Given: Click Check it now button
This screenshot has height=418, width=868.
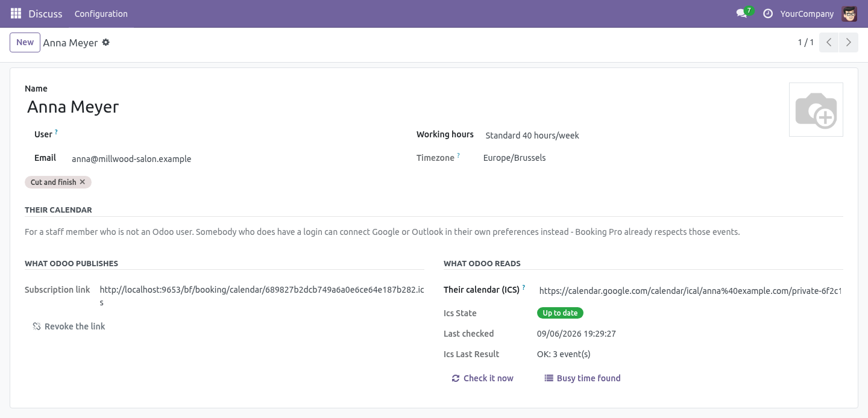Looking at the screenshot, I should click(482, 378).
